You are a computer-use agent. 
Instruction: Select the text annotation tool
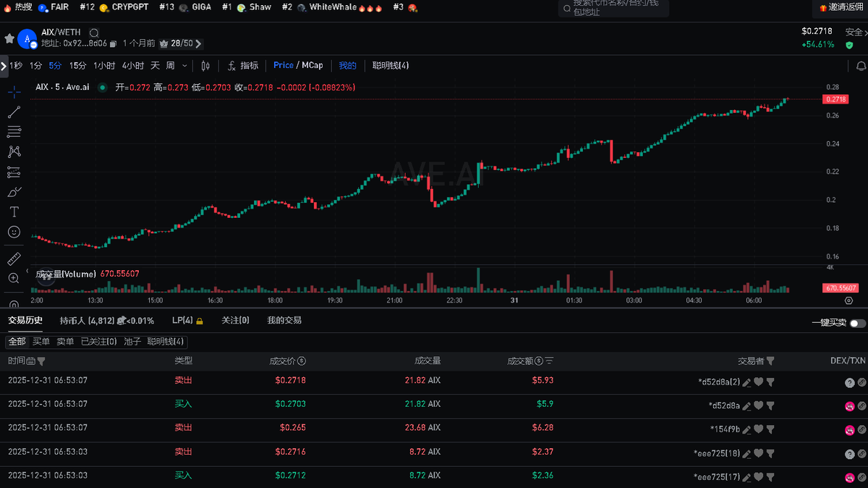point(13,211)
